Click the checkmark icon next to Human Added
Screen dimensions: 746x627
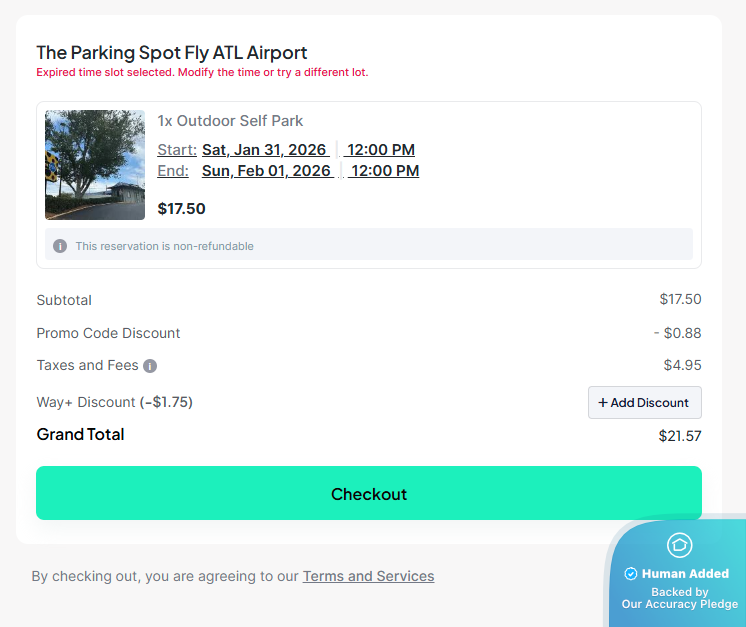(631, 574)
